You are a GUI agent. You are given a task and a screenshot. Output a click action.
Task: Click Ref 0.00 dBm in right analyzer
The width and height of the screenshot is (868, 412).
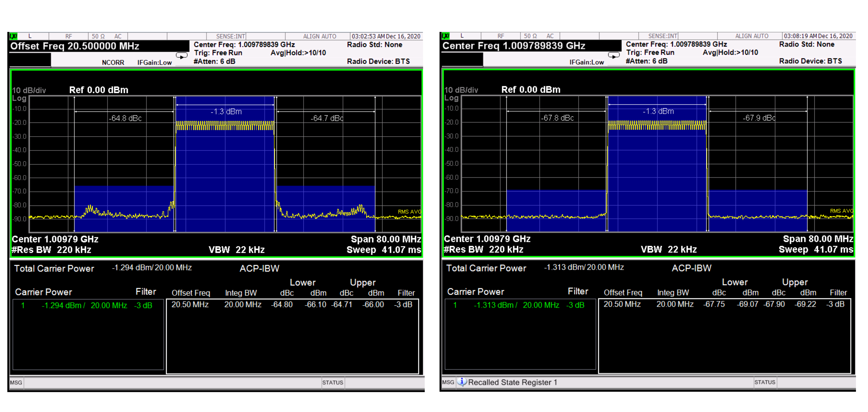pos(531,90)
